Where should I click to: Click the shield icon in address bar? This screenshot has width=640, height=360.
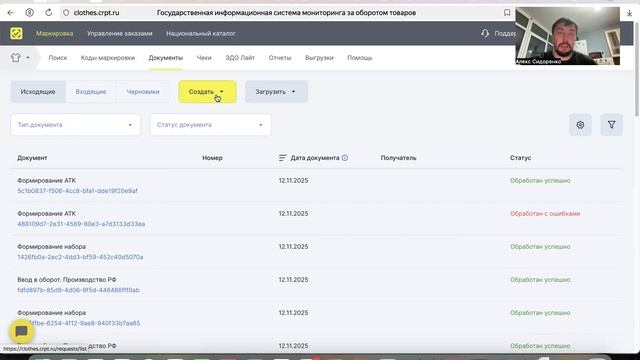click(x=66, y=13)
